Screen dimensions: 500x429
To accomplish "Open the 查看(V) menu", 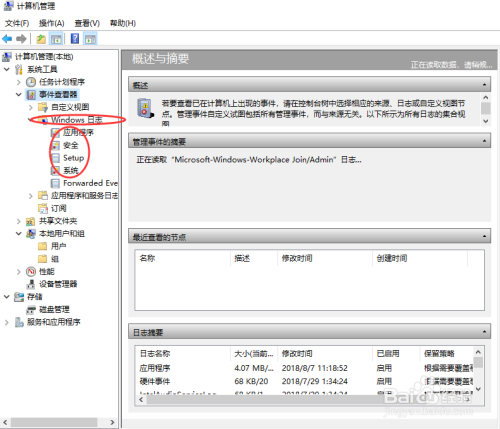I will (87, 23).
